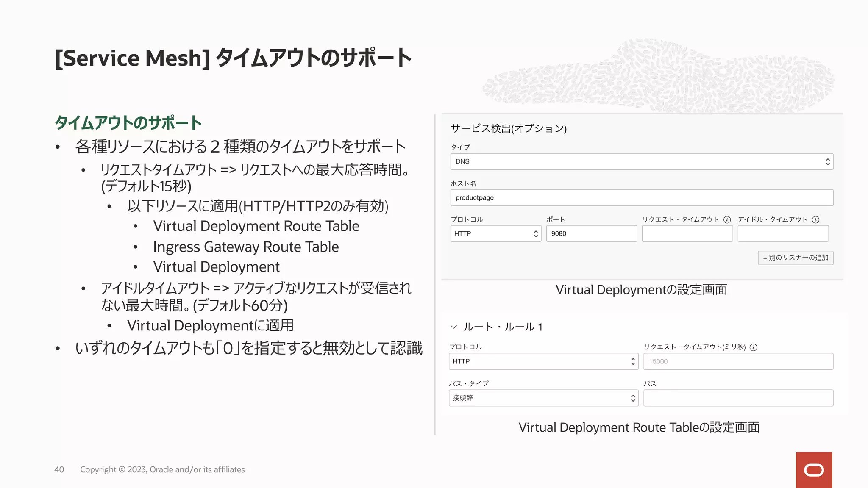Click the standalone Virtual Deployment bullet
This screenshot has width=868, height=488.
click(216, 267)
